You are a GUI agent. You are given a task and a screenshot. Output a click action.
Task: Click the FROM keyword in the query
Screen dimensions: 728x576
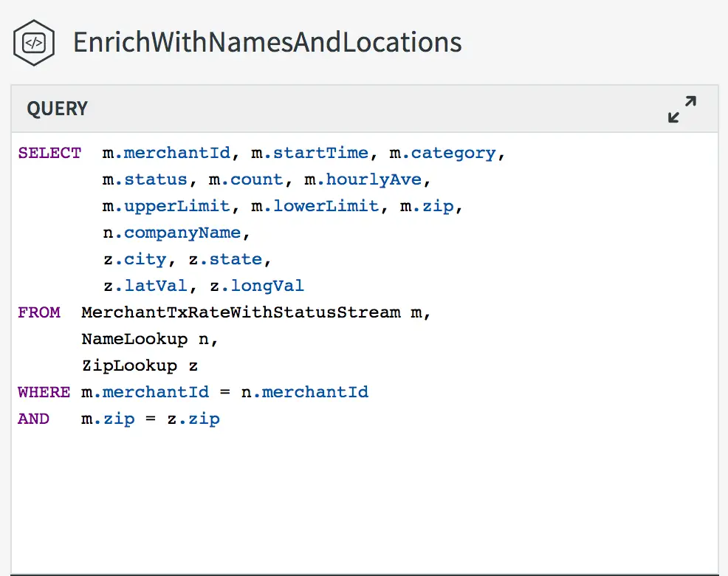(39, 313)
